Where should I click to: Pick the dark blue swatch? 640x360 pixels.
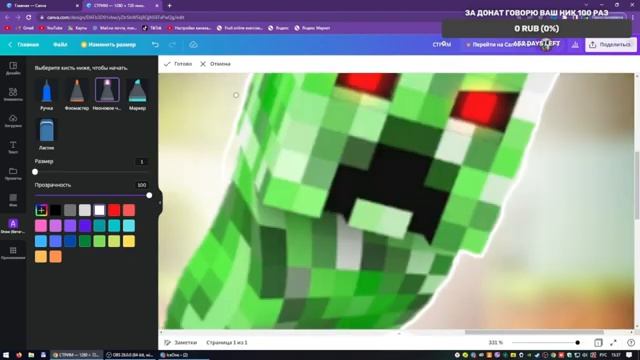[70, 241]
